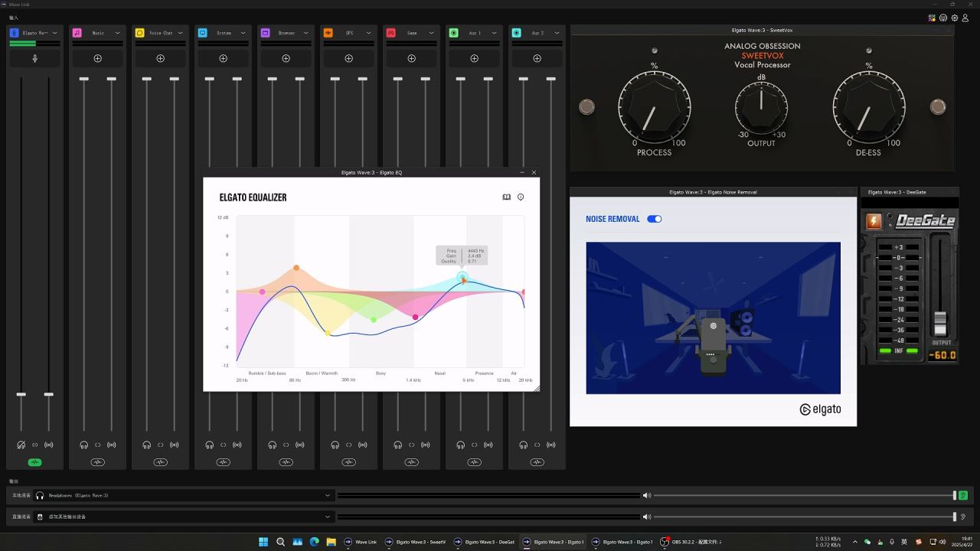
Task: Open the Aux 1 channel dropdown
Action: click(494, 33)
